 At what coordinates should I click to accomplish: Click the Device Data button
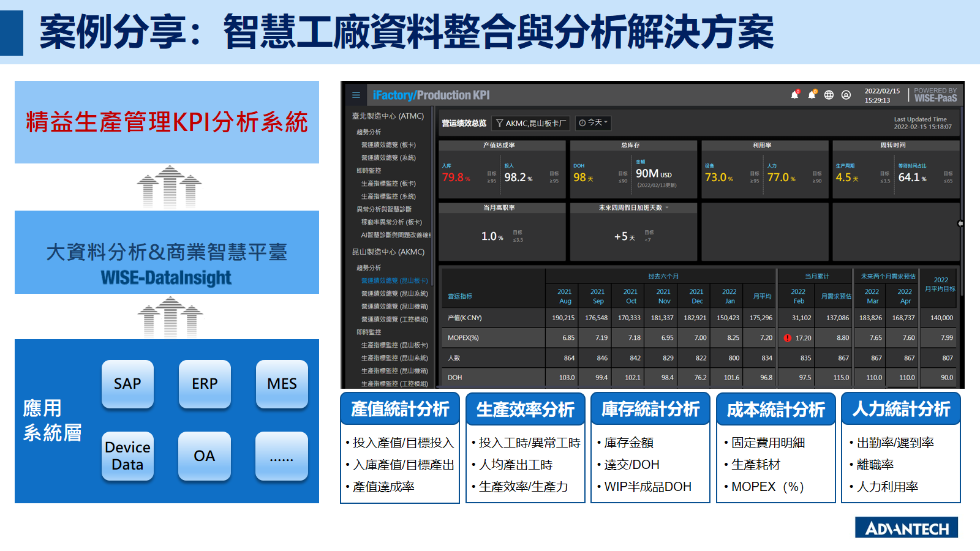click(127, 456)
